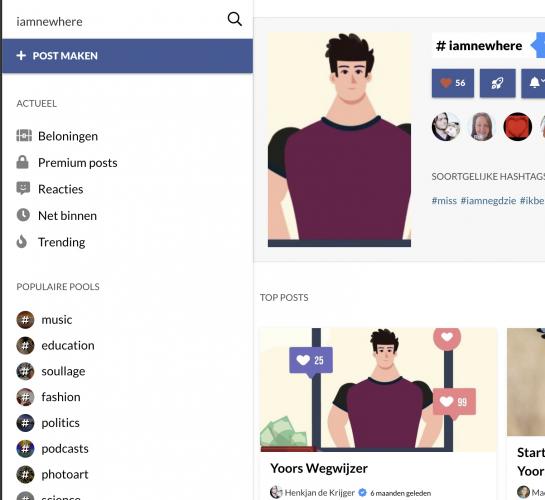
Task: Click the Trending flame icon
Action: 22,242
